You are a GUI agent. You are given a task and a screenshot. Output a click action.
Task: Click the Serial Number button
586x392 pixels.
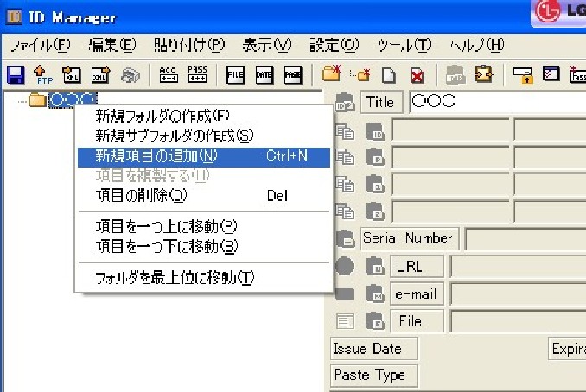click(410, 238)
